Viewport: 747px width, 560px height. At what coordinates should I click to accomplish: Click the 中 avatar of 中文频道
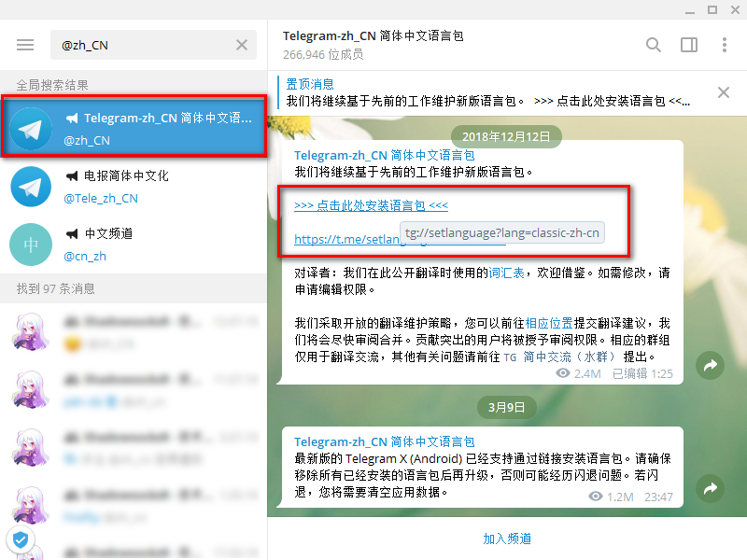tap(31, 245)
